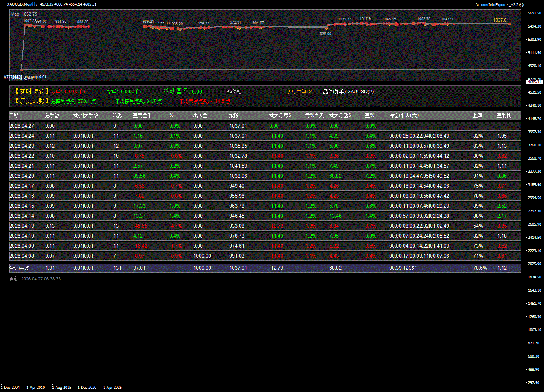Image resolution: width=544 pixels, height=392 pixels.
Task: Select the buy stop 0.01 pending order label
Action: coord(25,77)
